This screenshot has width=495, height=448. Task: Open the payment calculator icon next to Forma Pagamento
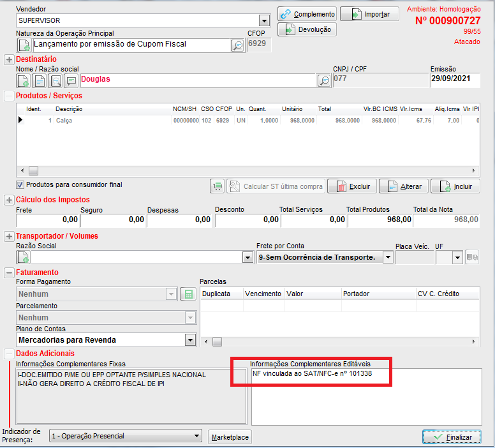coord(188,294)
